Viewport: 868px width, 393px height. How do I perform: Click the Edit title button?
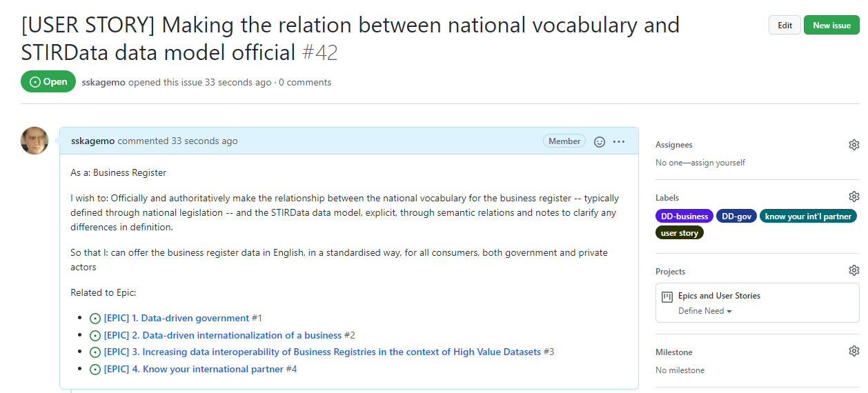point(785,25)
